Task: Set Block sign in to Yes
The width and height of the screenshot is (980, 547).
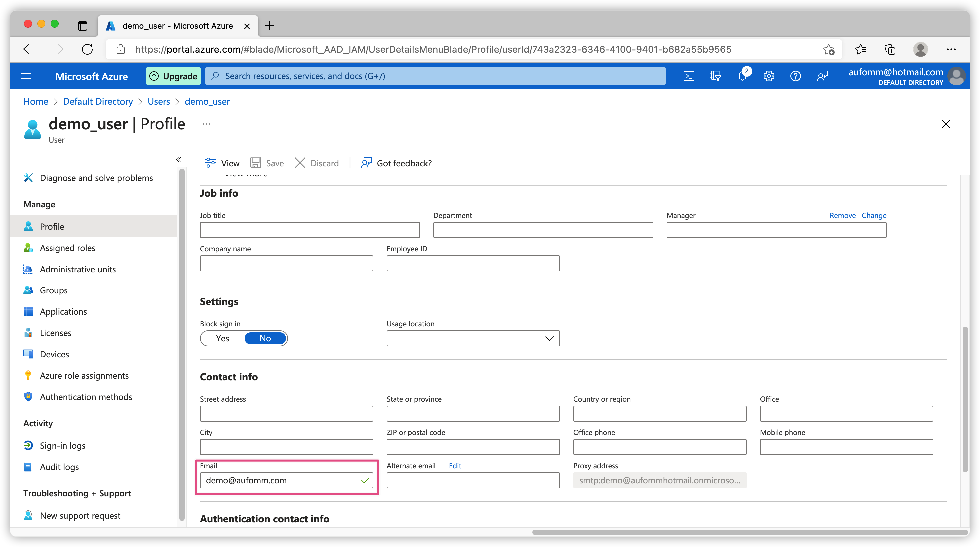Action: pos(223,338)
